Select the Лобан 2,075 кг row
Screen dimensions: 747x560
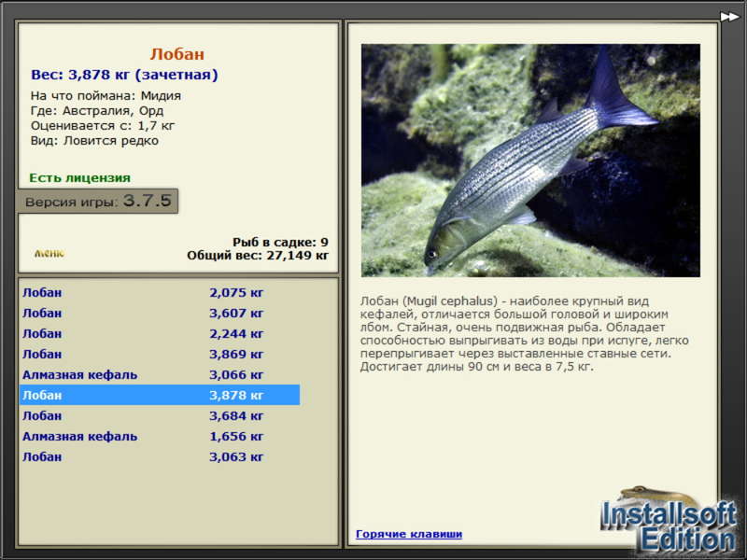tap(160, 292)
